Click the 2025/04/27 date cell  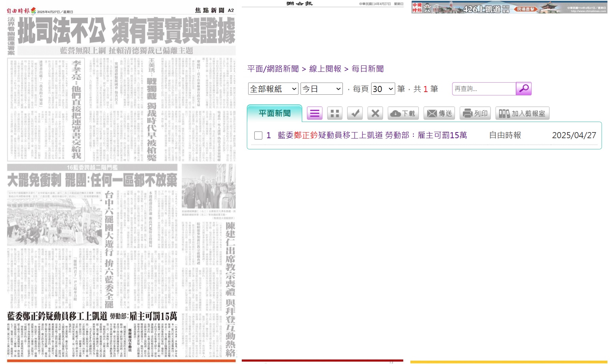(574, 135)
